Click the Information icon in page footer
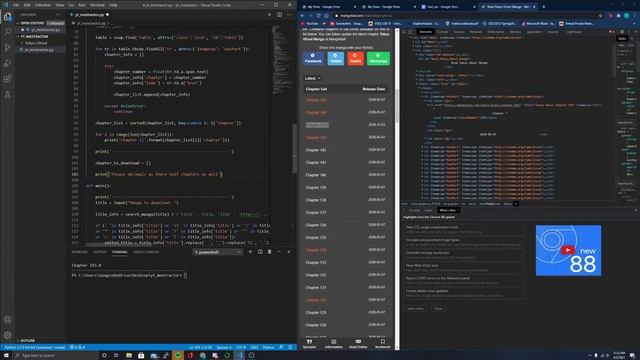The width and height of the screenshot is (640, 360). (x=333, y=343)
